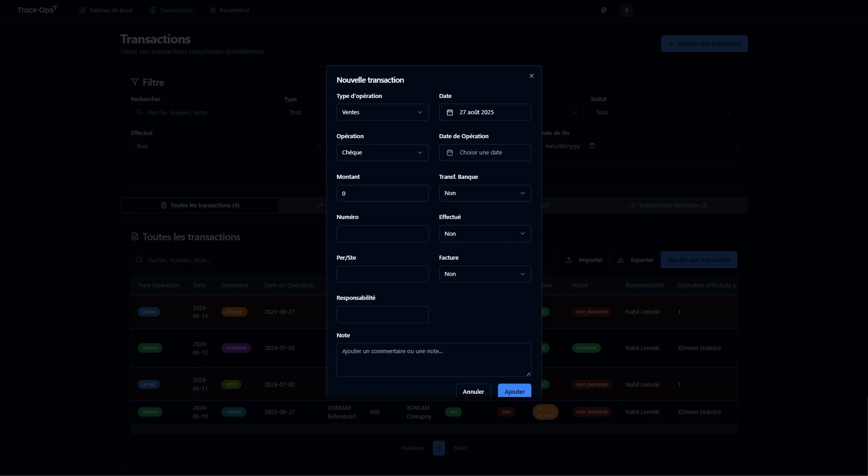Click inside the Note comment textarea

(433, 359)
